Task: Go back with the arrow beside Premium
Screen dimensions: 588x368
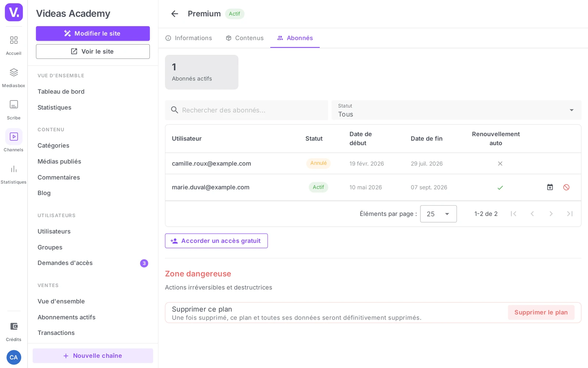Action: click(x=175, y=14)
